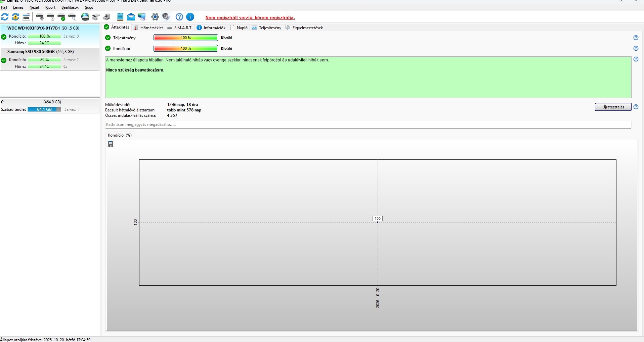Click the help icon on the Kondíció row
Screen dimensions: 644x342
pos(636,49)
